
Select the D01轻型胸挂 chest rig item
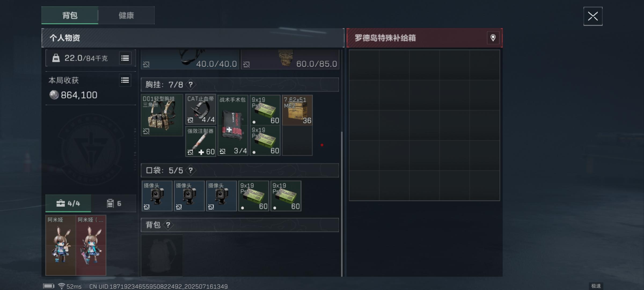tap(162, 115)
